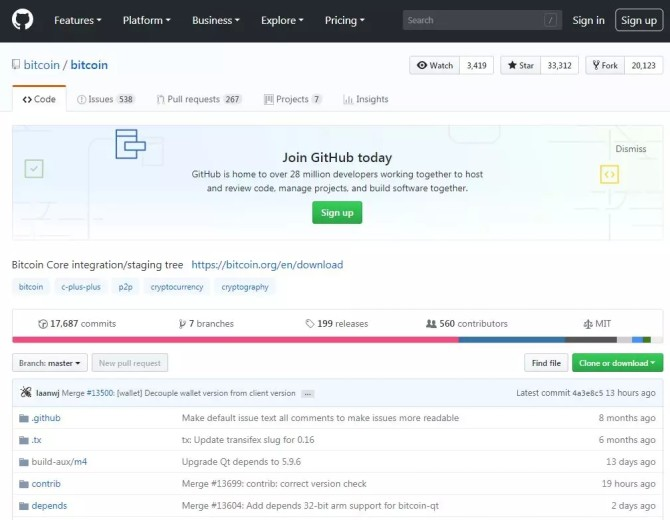Expand commit message ellipsis button
Viewport: 670px width, 520px height.
coord(307,394)
